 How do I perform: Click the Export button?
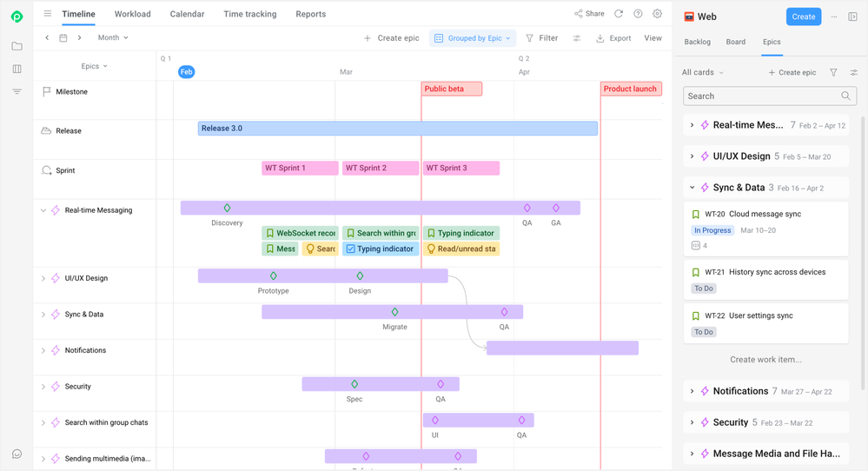tap(613, 38)
